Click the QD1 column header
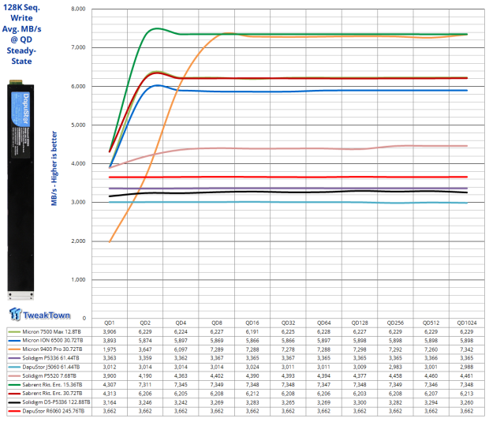Viewport: 489px width, 448px height. click(110, 323)
